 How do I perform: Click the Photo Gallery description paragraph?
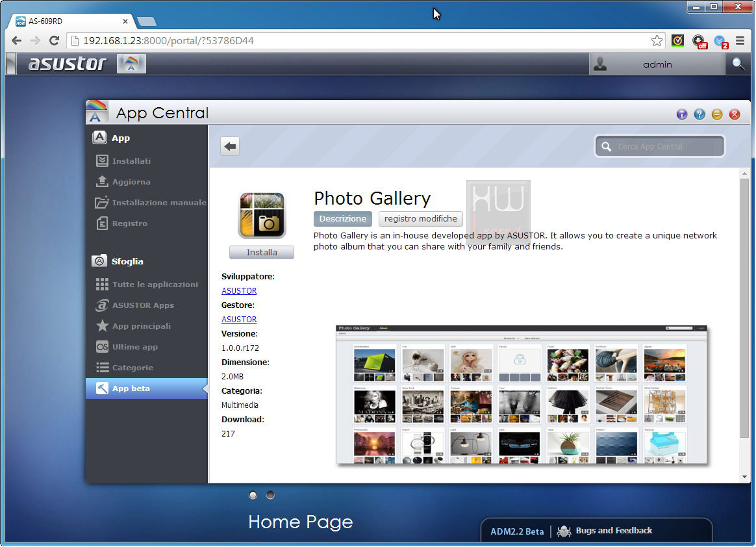[x=516, y=241]
